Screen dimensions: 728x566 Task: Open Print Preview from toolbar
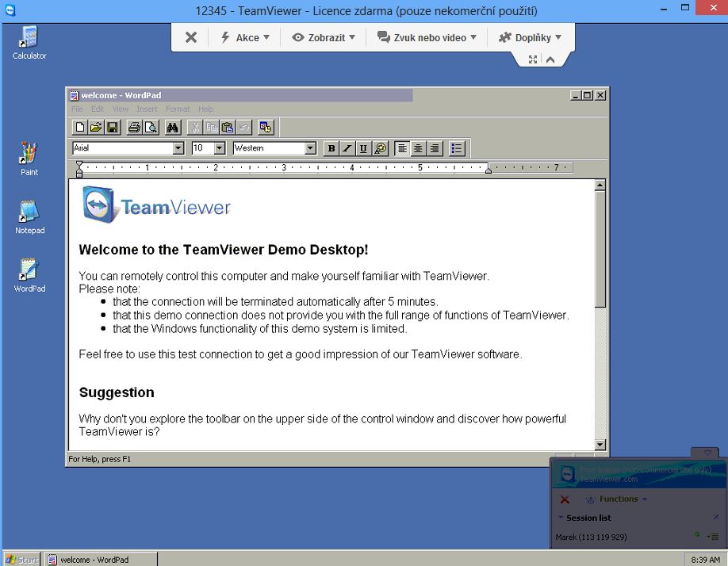coord(151,127)
